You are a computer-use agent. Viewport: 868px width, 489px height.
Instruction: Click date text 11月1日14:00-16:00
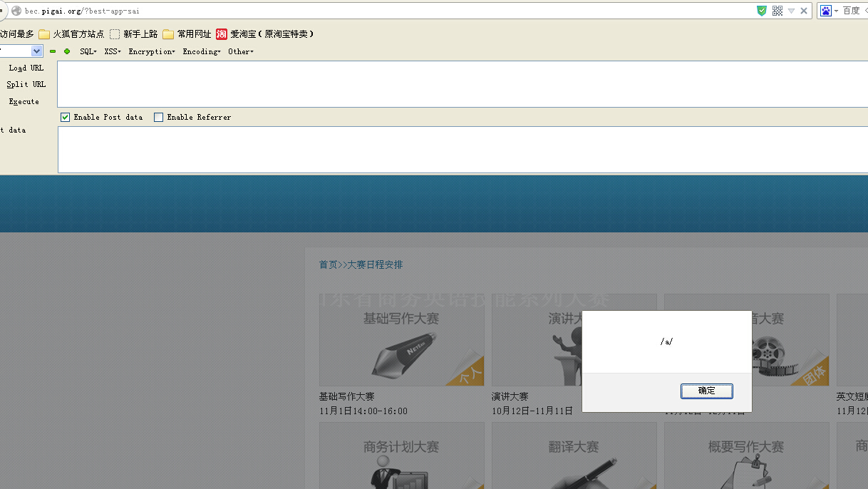click(363, 411)
